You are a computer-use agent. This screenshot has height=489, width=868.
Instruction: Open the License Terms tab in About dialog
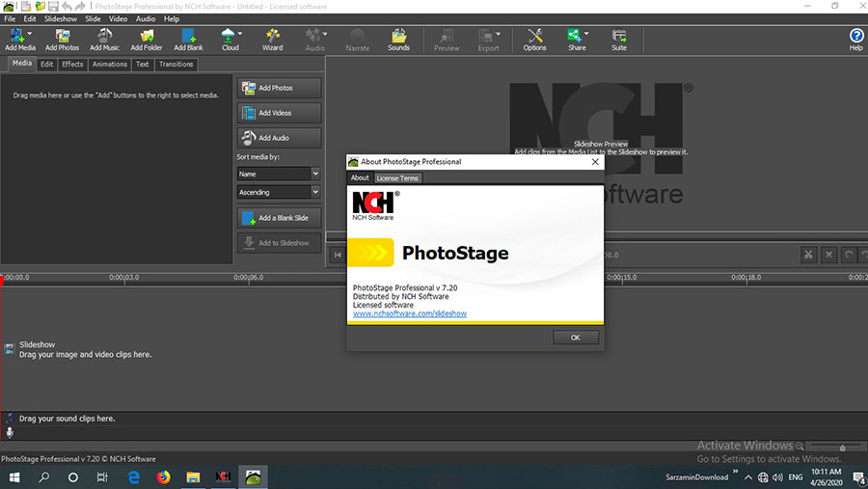tap(397, 178)
